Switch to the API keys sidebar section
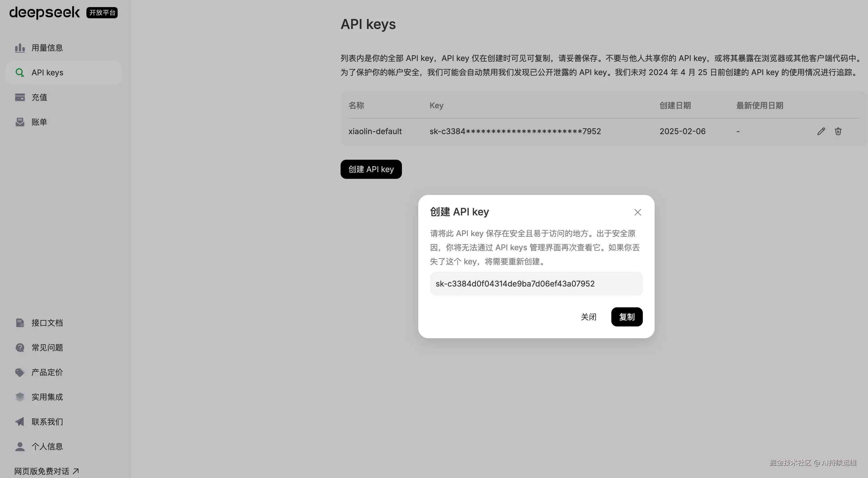This screenshot has height=478, width=868. (47, 72)
